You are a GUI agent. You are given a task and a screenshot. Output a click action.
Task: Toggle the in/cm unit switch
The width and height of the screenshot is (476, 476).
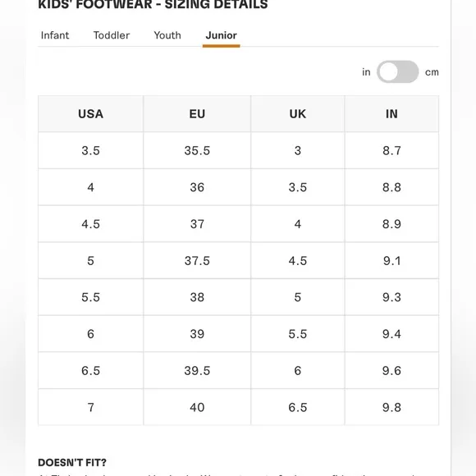(x=398, y=72)
